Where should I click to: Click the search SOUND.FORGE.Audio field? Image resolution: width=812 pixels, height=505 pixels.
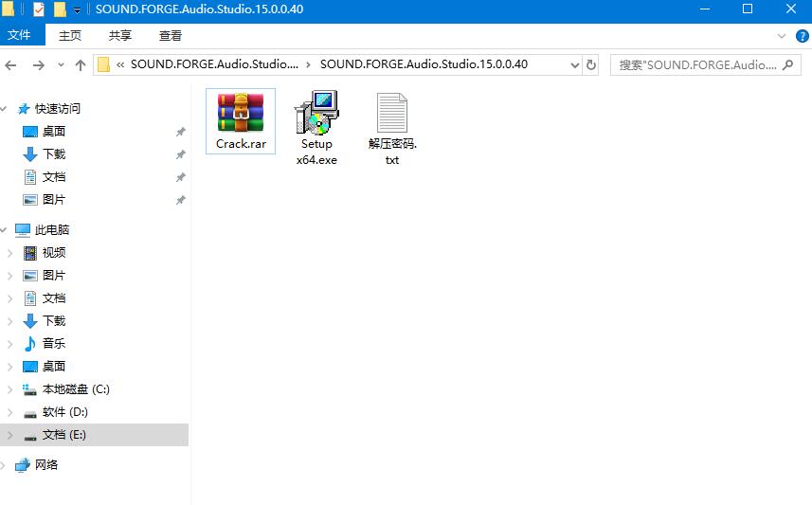[x=705, y=65]
